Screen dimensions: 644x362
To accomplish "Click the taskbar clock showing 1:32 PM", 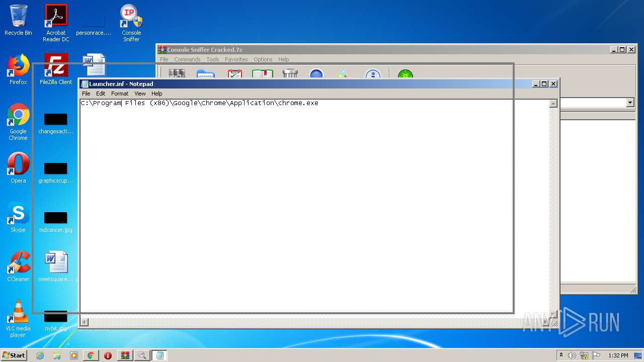I will click(618, 355).
